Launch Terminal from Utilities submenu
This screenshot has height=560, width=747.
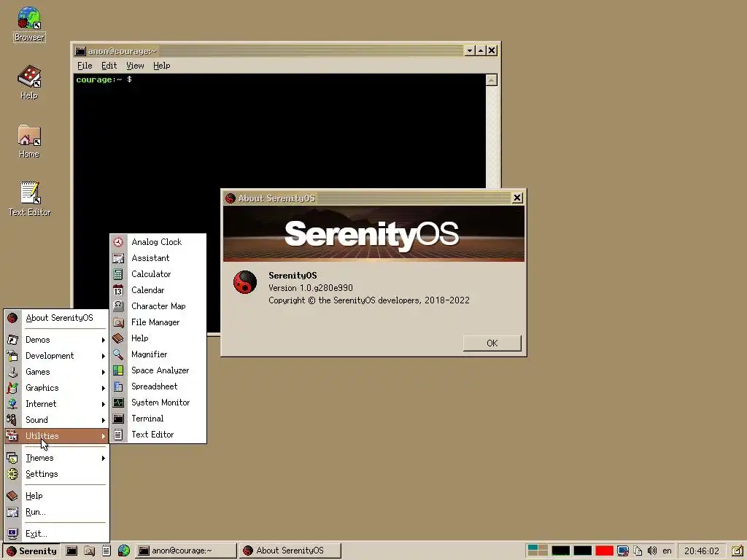(x=158, y=419)
